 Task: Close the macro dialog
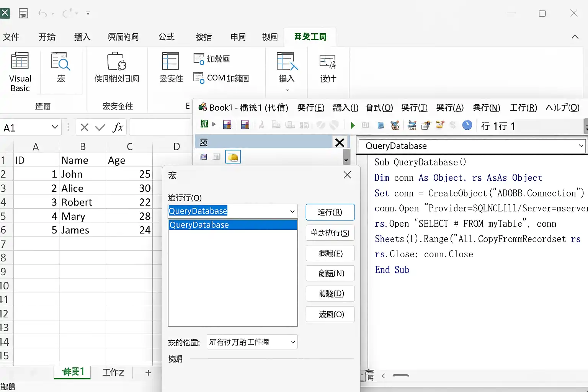347,175
